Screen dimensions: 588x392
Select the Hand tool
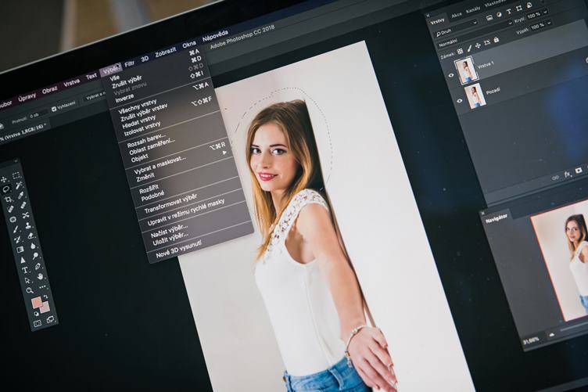coord(40,276)
